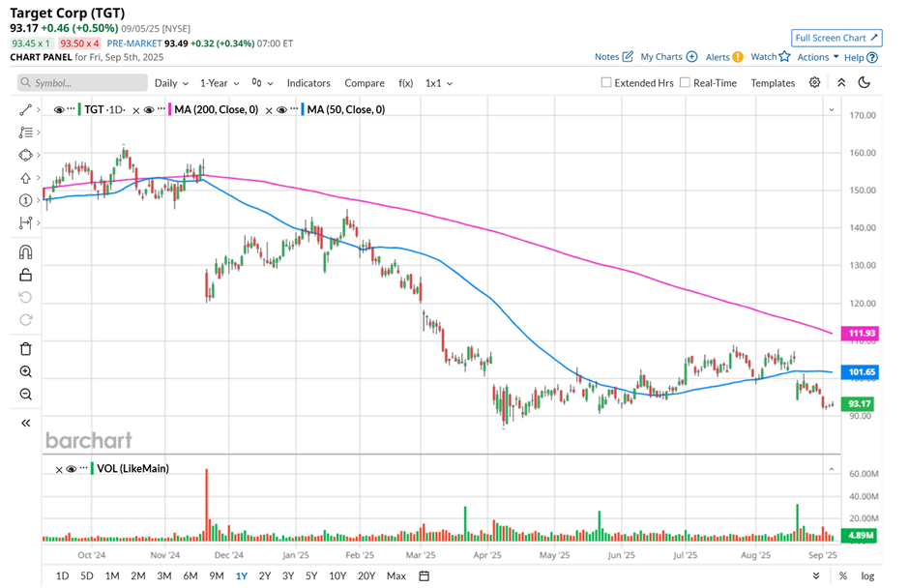This screenshot has width=909, height=588.
Task: Click the MA 200 magenta color marker
Action: click(x=170, y=109)
